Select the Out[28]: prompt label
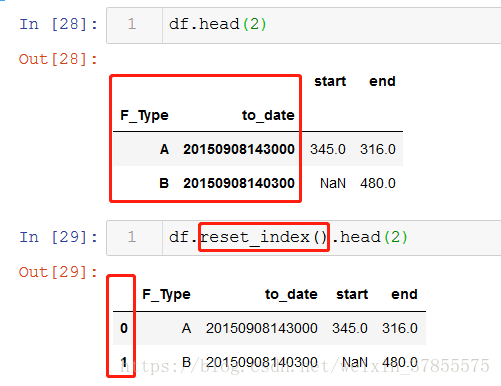Screen dimensions: 501x386 [58, 59]
